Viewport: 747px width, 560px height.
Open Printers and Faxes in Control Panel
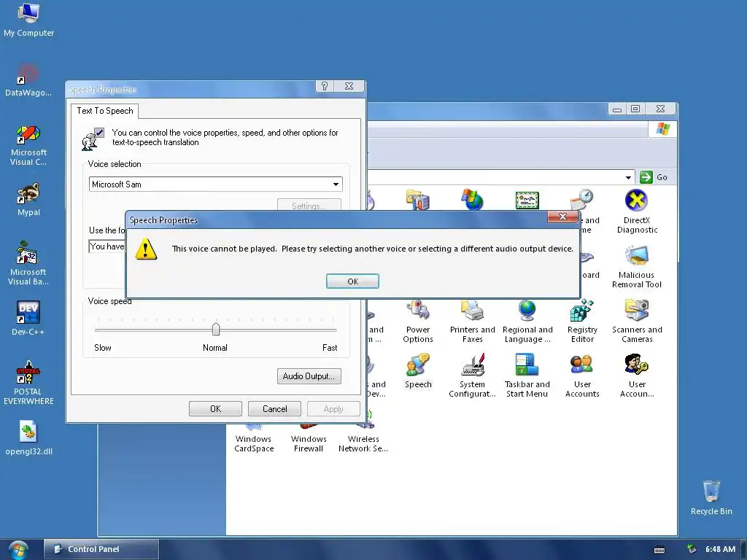pos(472,321)
